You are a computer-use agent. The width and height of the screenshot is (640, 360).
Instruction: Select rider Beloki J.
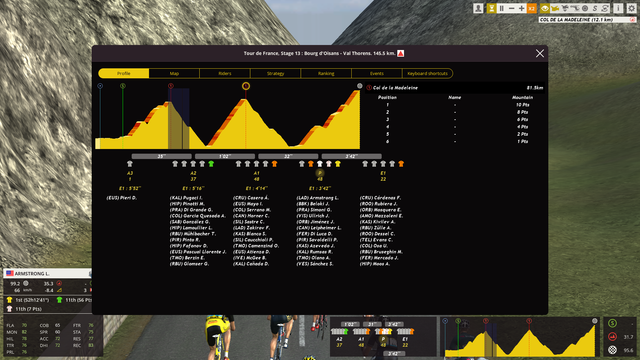point(312,204)
